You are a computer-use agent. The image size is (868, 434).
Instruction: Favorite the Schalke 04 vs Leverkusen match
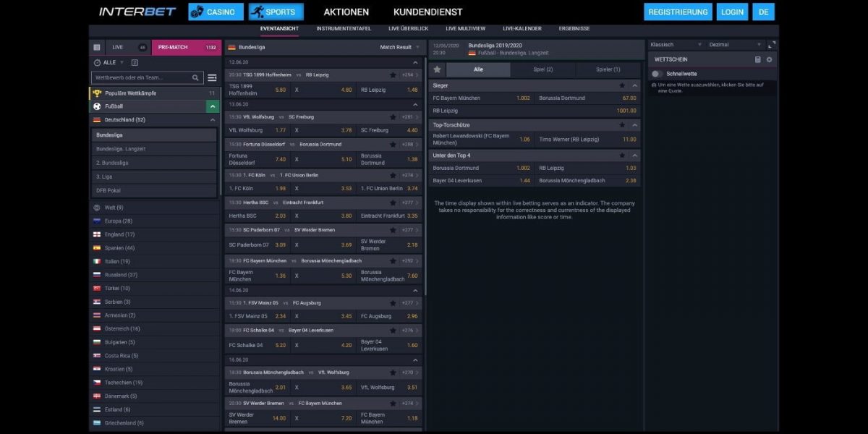pos(393,330)
